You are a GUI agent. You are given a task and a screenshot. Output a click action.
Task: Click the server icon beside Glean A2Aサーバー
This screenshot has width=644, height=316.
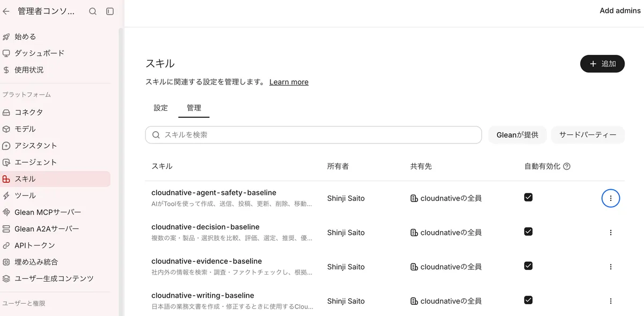pyautogui.click(x=6, y=229)
